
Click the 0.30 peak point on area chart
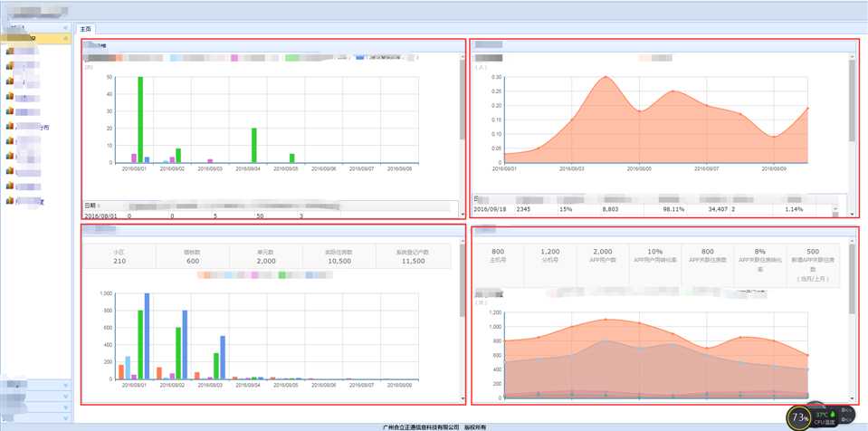(x=606, y=77)
